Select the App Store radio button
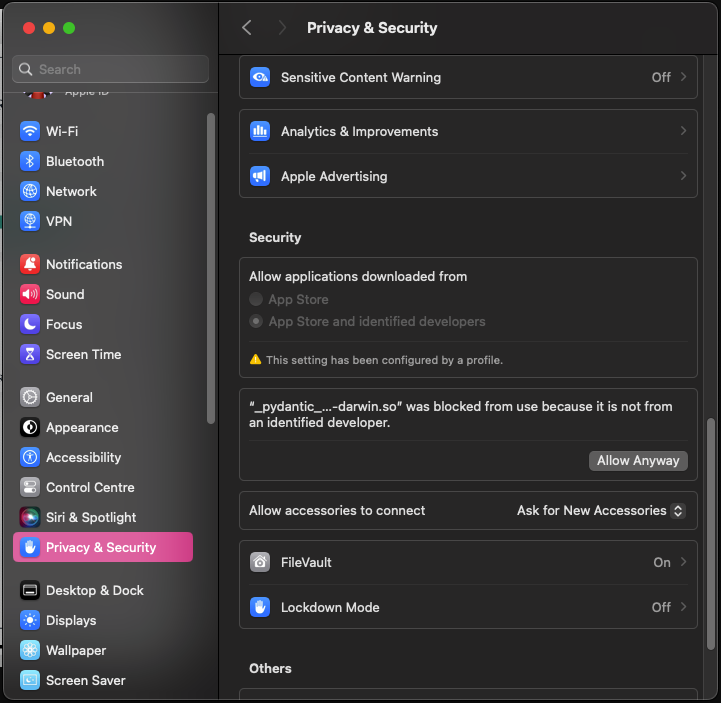This screenshot has height=703, width=721. point(257,299)
